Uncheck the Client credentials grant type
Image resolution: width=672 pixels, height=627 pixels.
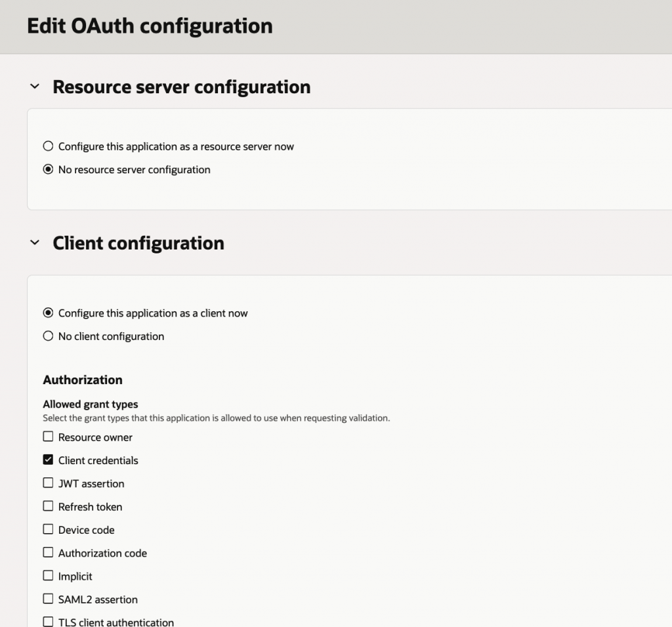point(48,460)
